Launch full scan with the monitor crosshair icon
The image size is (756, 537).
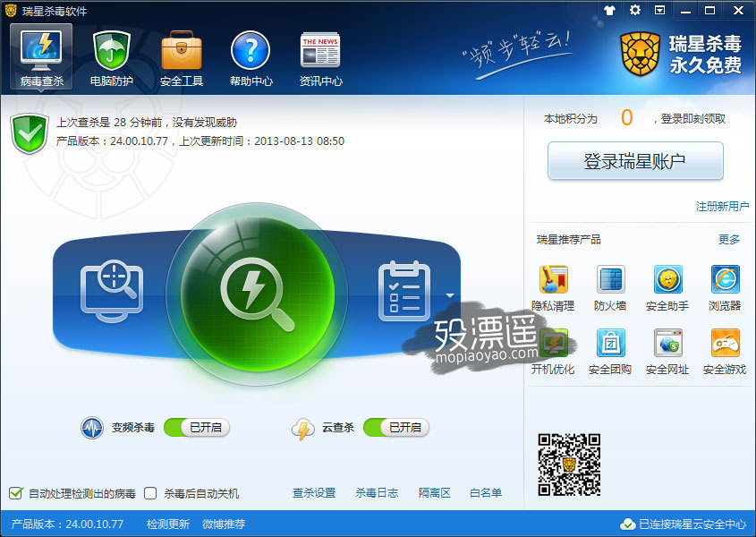[112, 291]
